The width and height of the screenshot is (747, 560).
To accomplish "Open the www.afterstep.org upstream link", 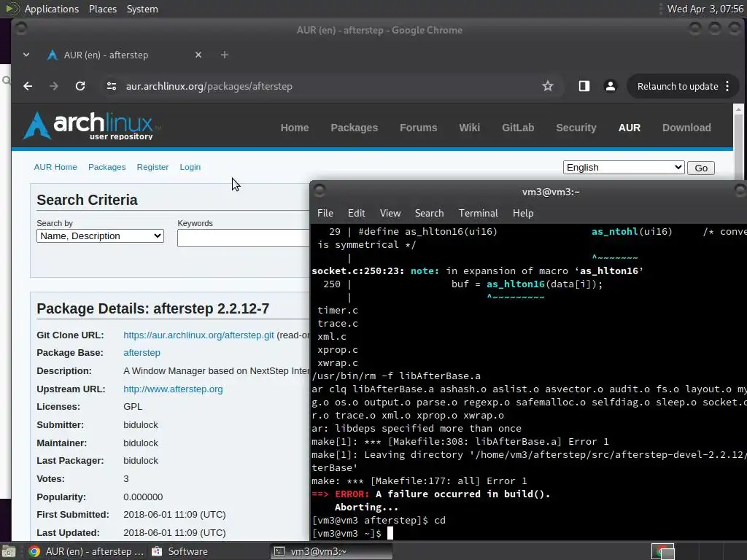I will 173,389.
